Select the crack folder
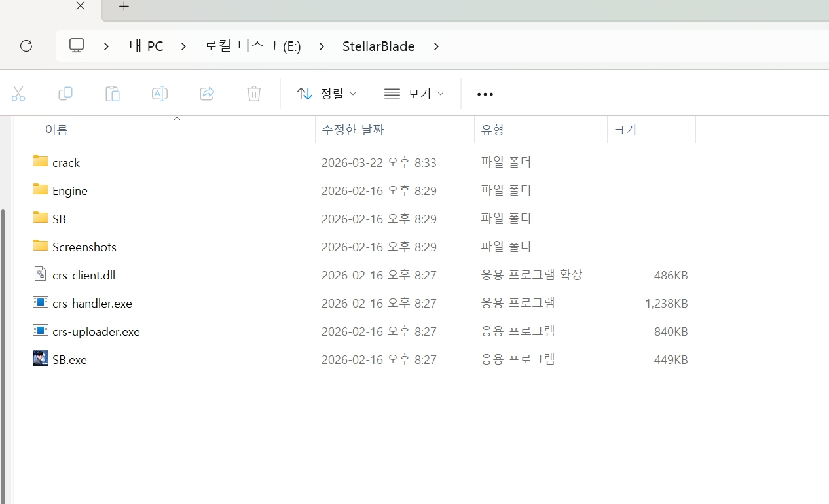Screen dimensions: 829x504 (x=66, y=162)
